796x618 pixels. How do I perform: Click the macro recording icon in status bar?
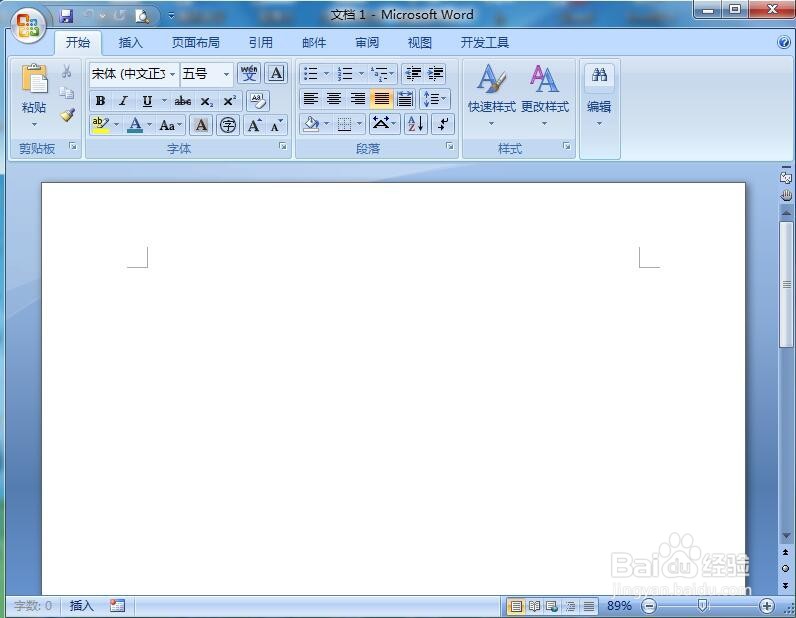point(117,605)
